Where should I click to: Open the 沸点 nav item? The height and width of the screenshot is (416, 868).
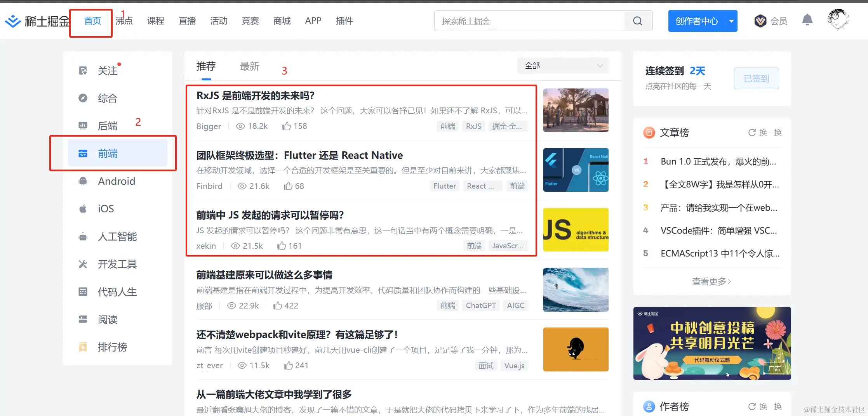pos(124,21)
